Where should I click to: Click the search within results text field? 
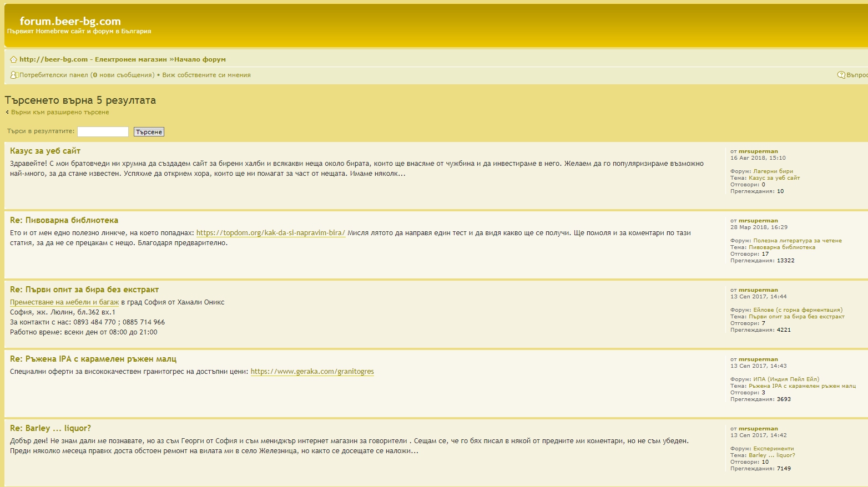click(103, 131)
